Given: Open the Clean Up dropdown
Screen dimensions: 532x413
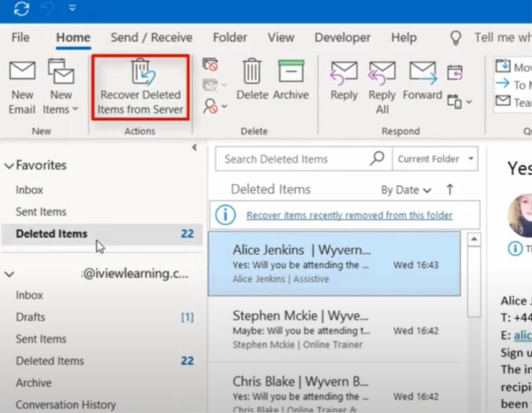Looking at the screenshot, I should (215, 85).
